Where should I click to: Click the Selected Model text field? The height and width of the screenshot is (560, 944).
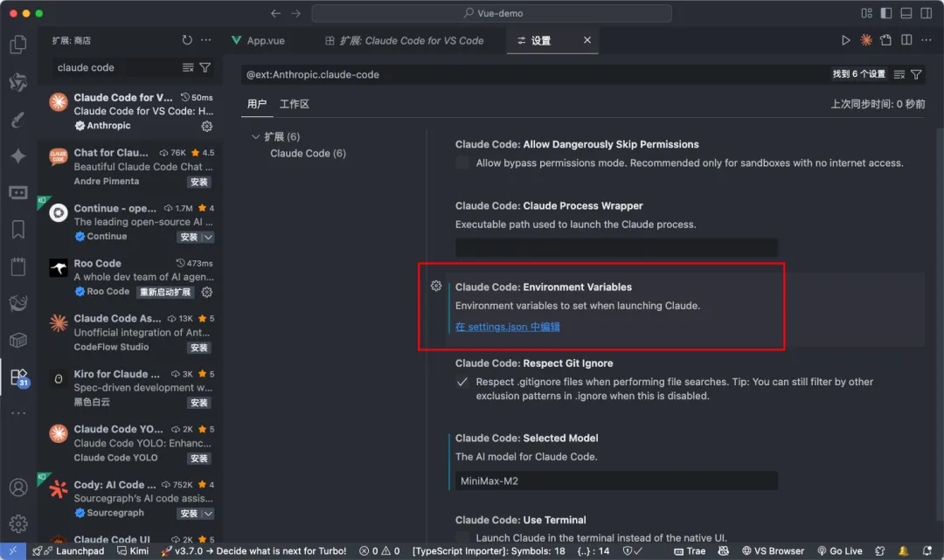click(x=616, y=480)
